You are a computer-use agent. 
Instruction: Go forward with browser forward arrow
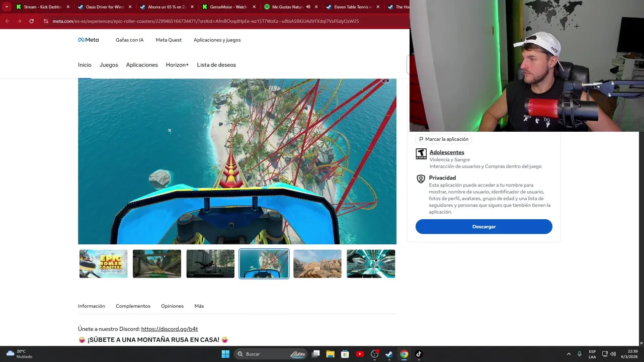(x=19, y=21)
